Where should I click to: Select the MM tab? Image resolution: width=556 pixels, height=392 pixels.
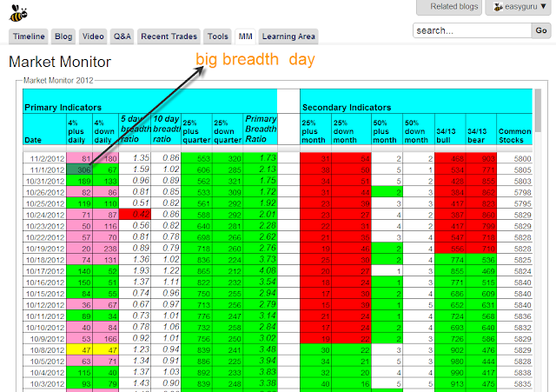click(x=245, y=37)
